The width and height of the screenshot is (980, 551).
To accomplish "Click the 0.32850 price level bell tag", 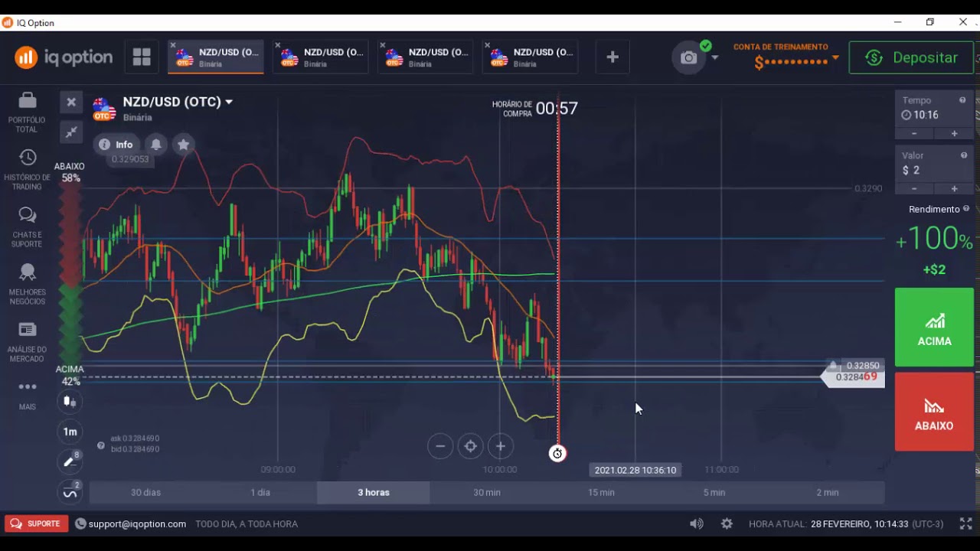I will (x=856, y=366).
